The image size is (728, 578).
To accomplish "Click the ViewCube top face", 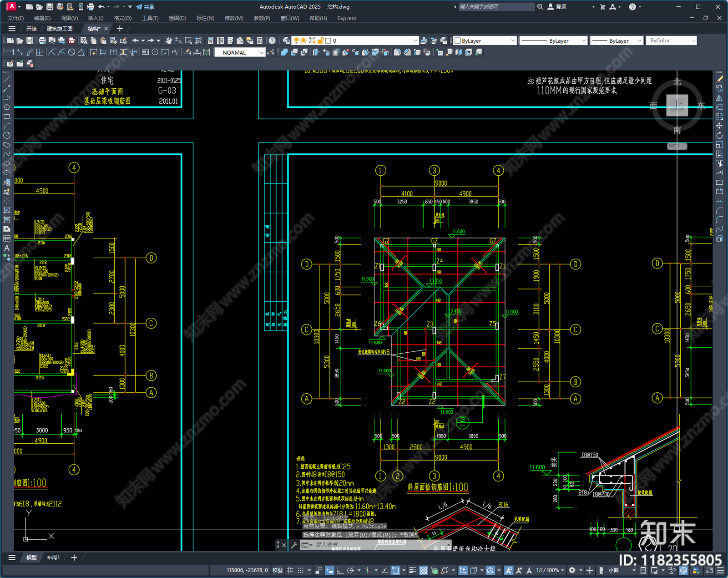I will click(x=677, y=105).
